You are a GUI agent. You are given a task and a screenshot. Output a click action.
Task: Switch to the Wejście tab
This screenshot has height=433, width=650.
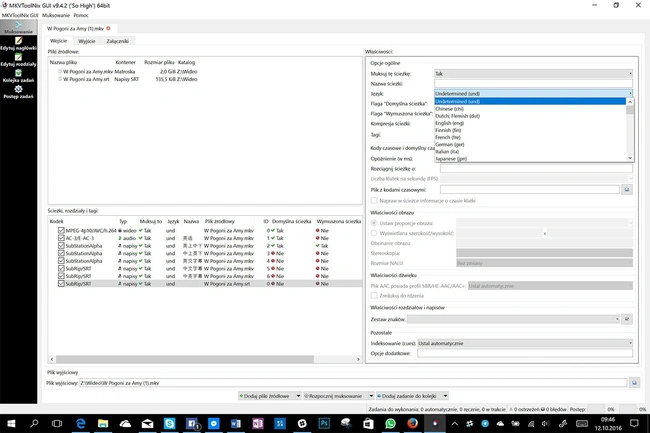coord(58,41)
